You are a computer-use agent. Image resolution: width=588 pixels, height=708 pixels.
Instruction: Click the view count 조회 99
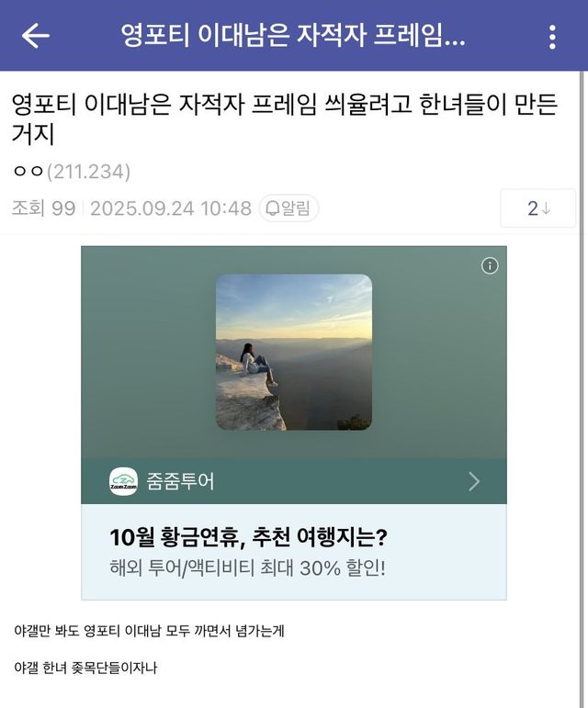pyautogui.click(x=43, y=208)
